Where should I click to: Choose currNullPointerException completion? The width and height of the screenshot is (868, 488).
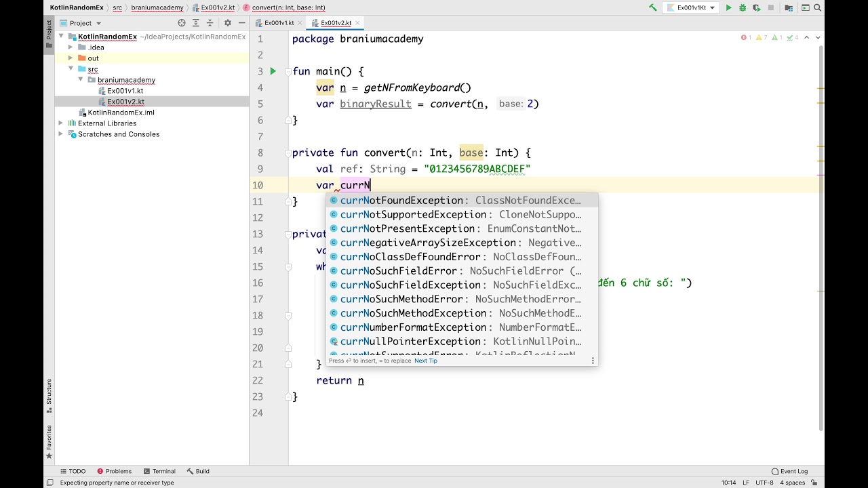(x=462, y=342)
